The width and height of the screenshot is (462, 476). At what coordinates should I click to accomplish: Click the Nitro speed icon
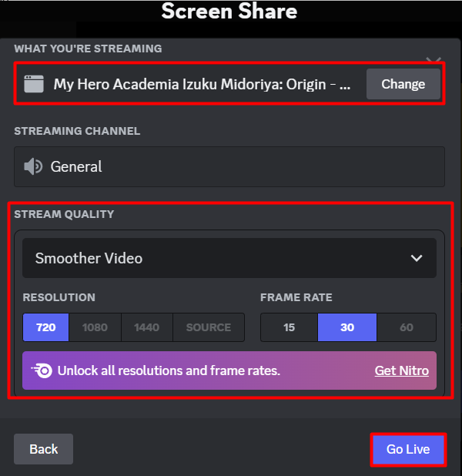point(42,370)
